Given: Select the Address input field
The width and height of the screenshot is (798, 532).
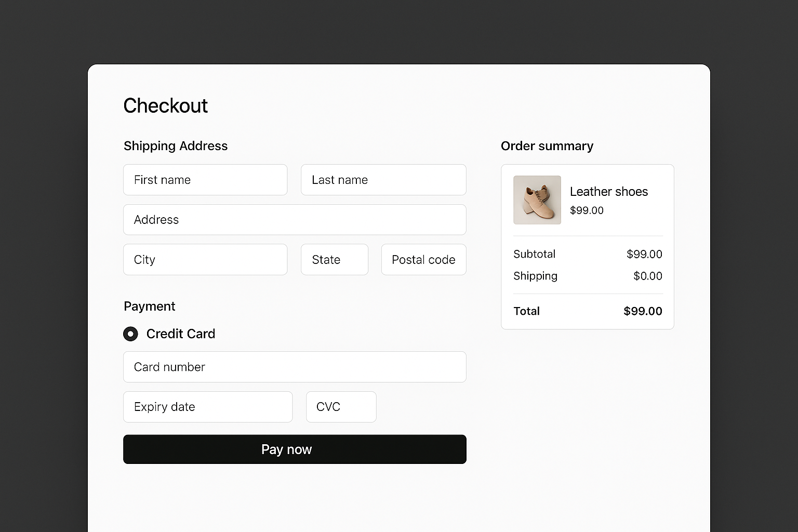Looking at the screenshot, I should point(295,220).
